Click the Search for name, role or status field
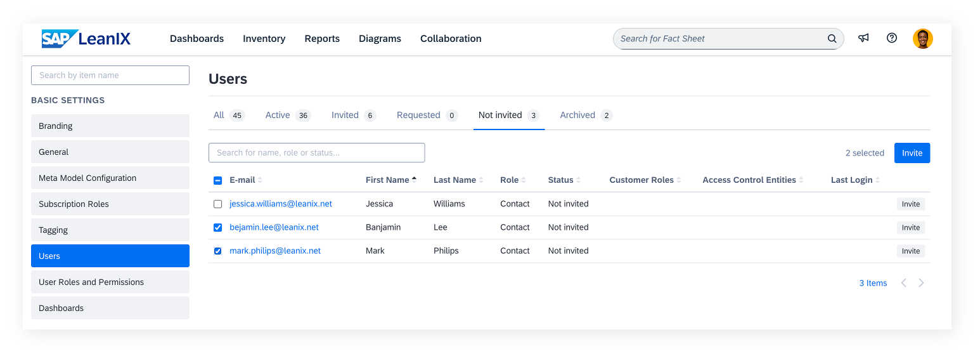980x358 pixels. point(316,153)
